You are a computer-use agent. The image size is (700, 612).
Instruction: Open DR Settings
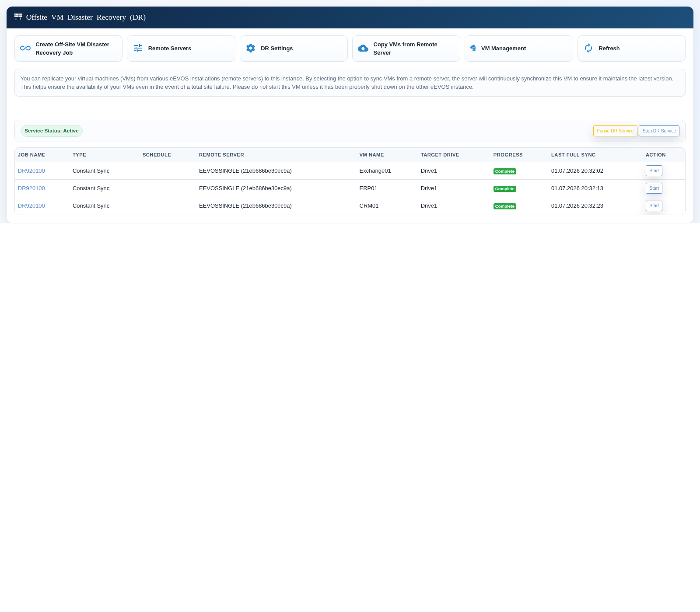click(x=294, y=49)
